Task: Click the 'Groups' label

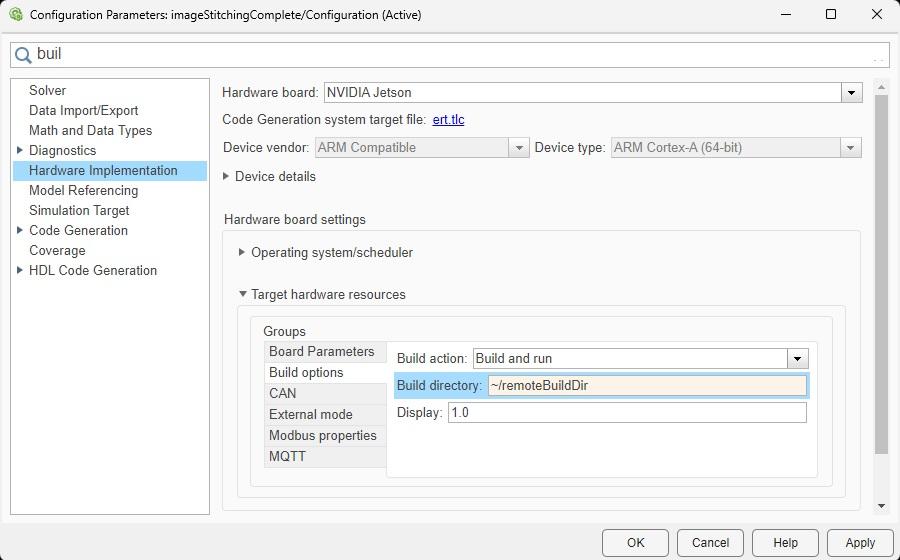Action: click(x=284, y=332)
